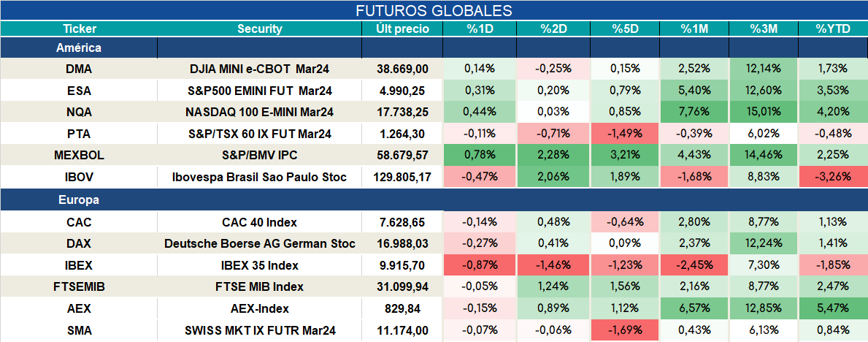Click the FUTUROS GLOBALES title bar
868x342 pixels.
pos(434,10)
